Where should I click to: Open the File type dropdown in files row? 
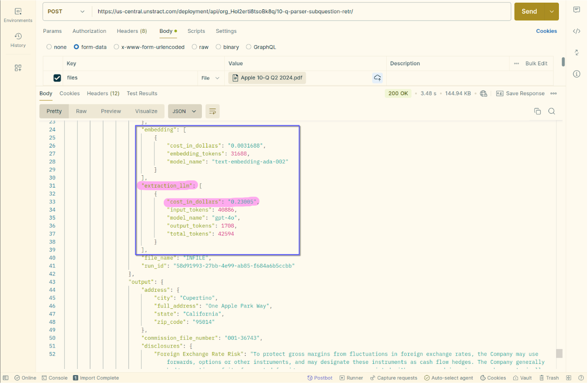210,78
